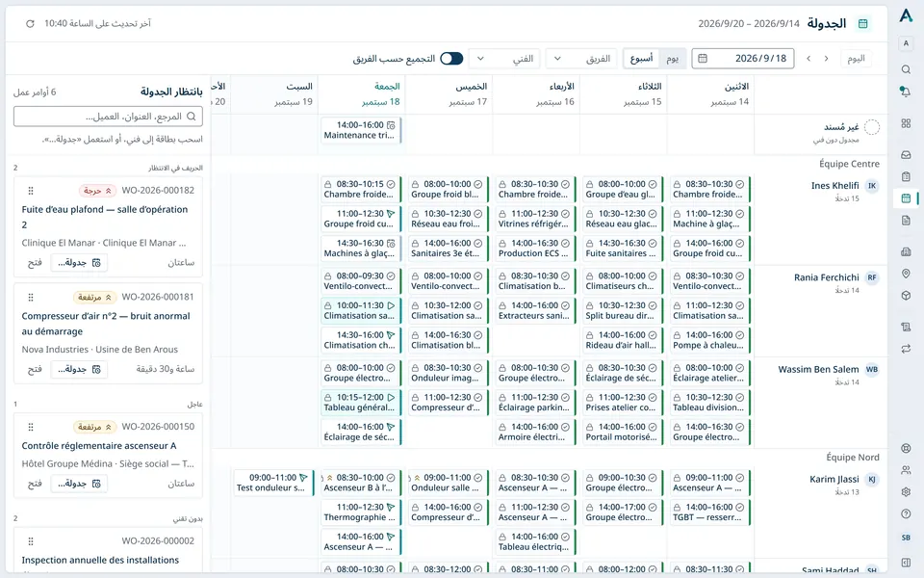Click technician name Wassim Ben Salem
This screenshot has height=578, width=924.
818,369
